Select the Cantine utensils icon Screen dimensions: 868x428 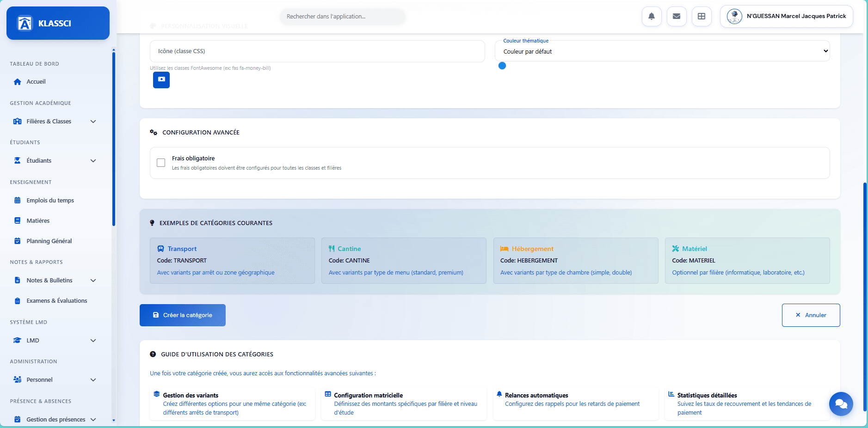[x=332, y=248]
